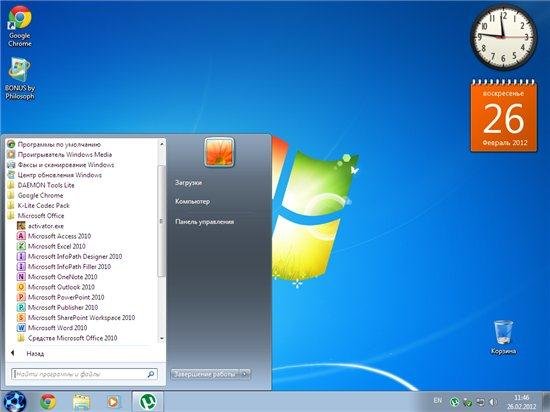The image size is (550, 412).
Task: Open the volume speaker tray icon
Action: tap(493, 402)
